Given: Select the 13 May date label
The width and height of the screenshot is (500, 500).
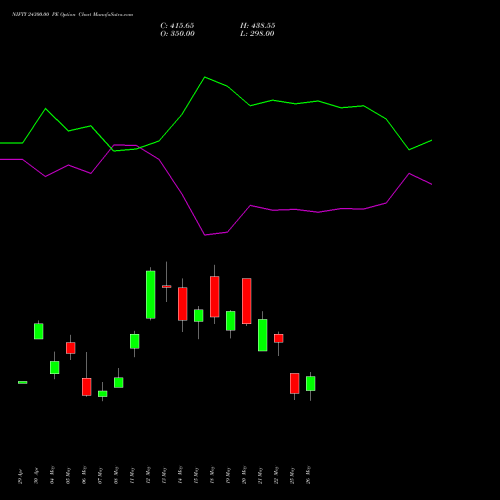Looking at the screenshot, I should [x=164, y=475].
